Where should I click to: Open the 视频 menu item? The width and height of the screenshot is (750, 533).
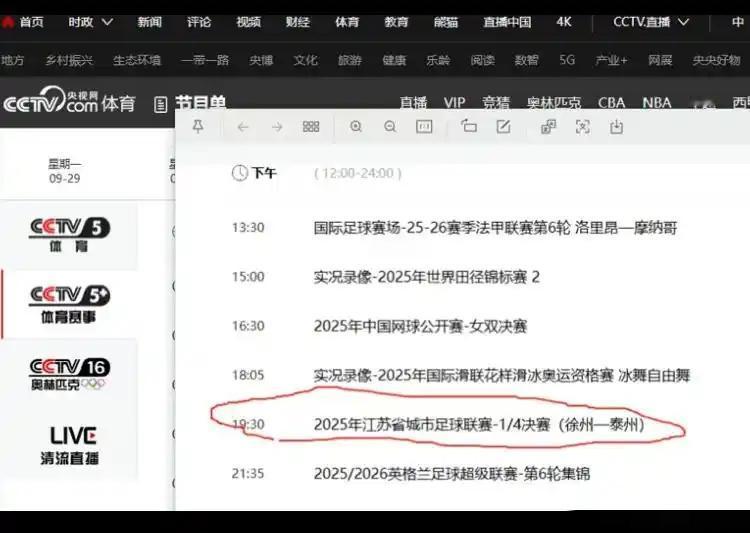[249, 22]
